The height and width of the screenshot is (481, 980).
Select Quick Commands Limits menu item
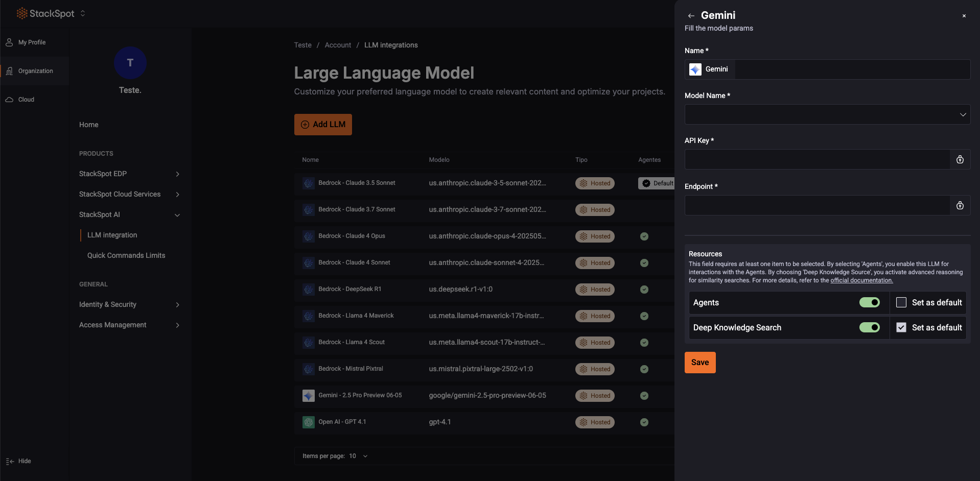pos(126,255)
